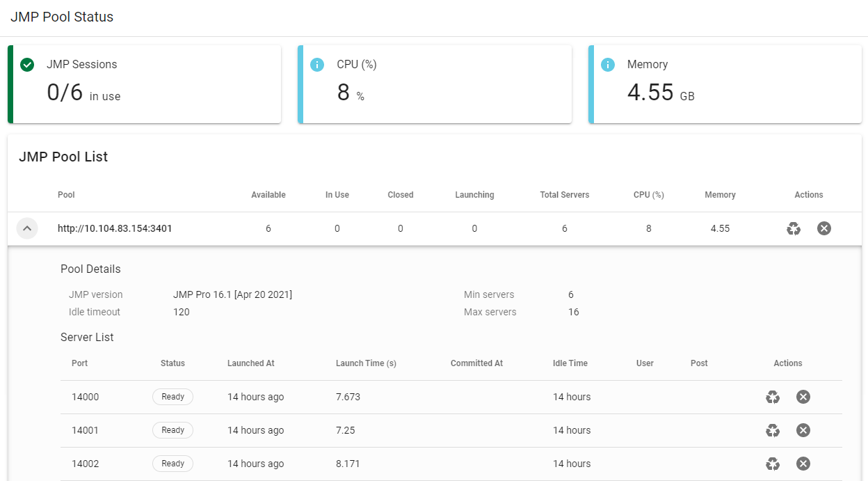Recycle the server on port 14000

click(x=773, y=397)
